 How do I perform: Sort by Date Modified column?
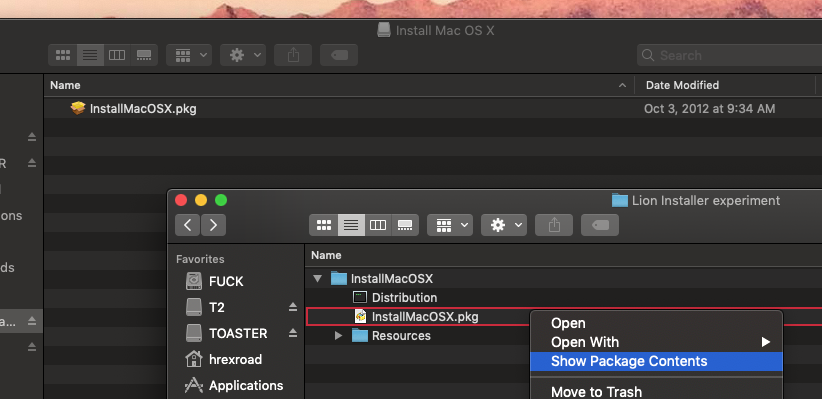682,85
